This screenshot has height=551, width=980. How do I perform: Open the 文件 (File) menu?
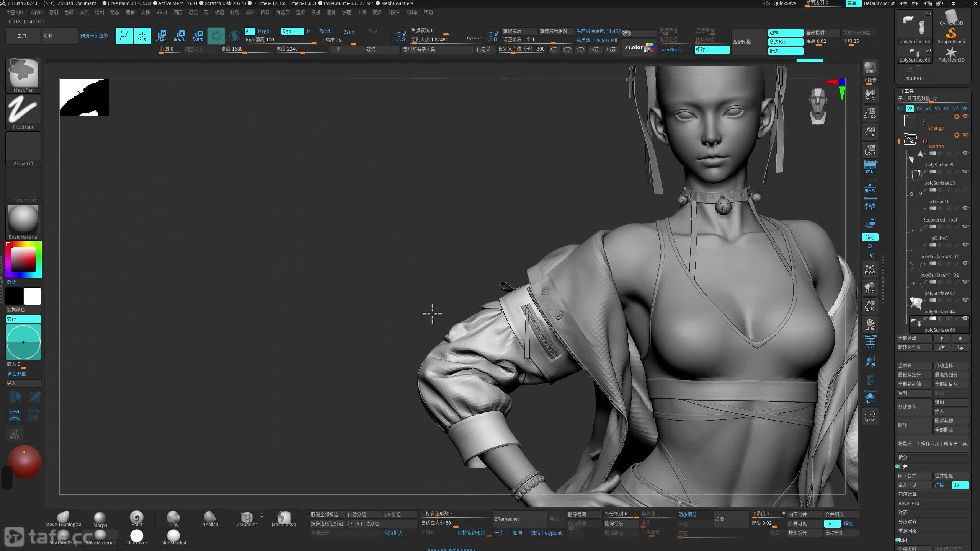click(145, 13)
